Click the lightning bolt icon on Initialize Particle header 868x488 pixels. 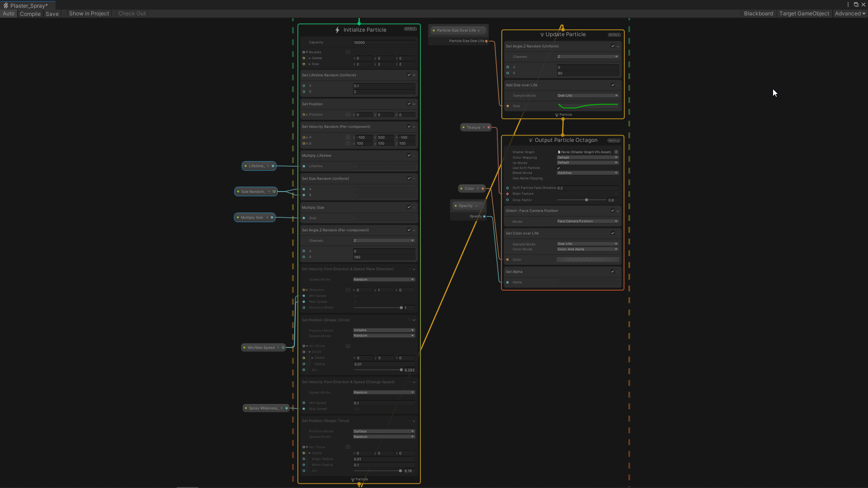pyautogui.click(x=337, y=29)
